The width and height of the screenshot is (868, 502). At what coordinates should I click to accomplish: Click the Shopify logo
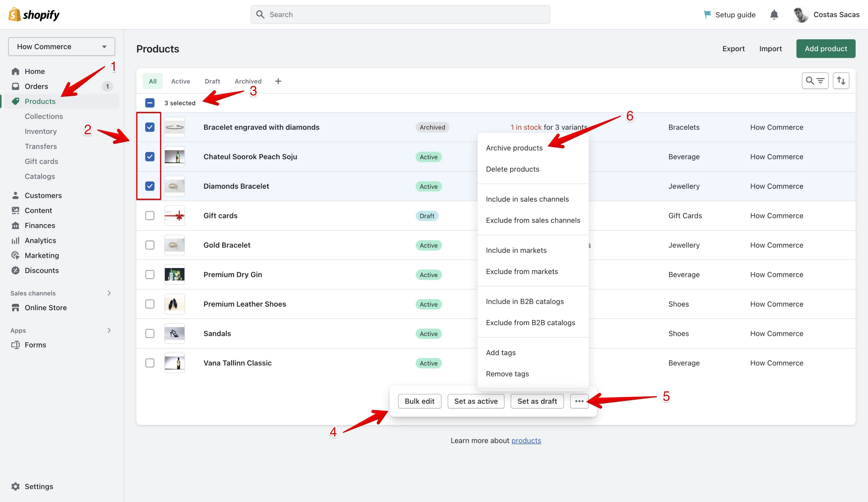(x=34, y=14)
